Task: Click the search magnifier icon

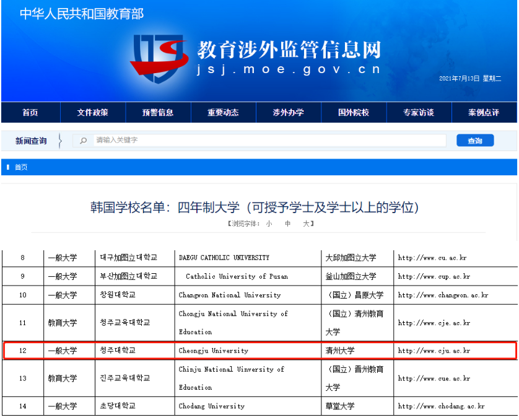Action: tap(84, 141)
